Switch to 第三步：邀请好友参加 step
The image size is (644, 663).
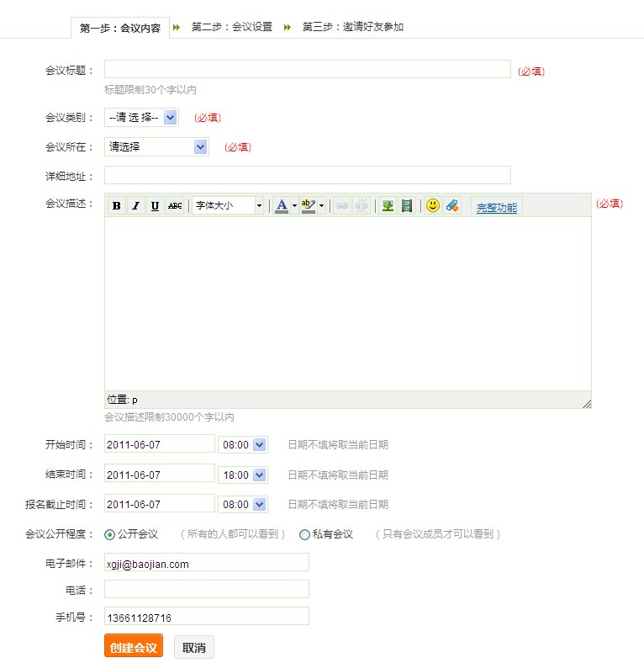point(353,27)
